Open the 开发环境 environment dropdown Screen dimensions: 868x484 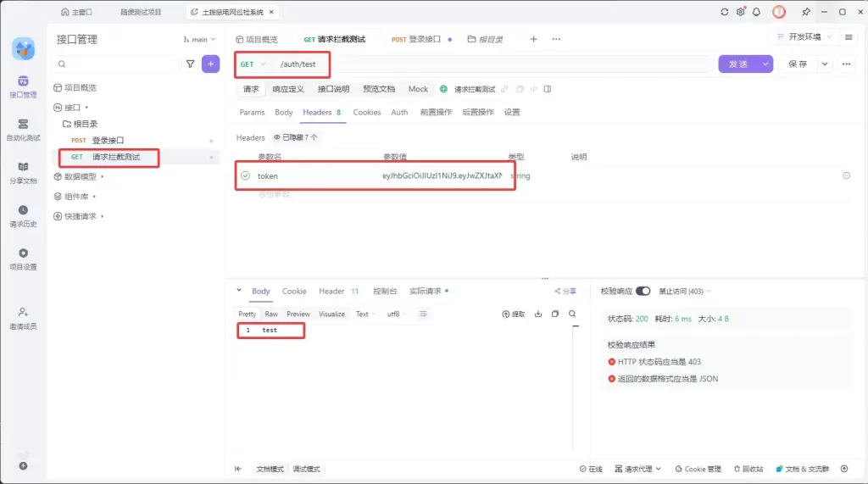(x=804, y=37)
